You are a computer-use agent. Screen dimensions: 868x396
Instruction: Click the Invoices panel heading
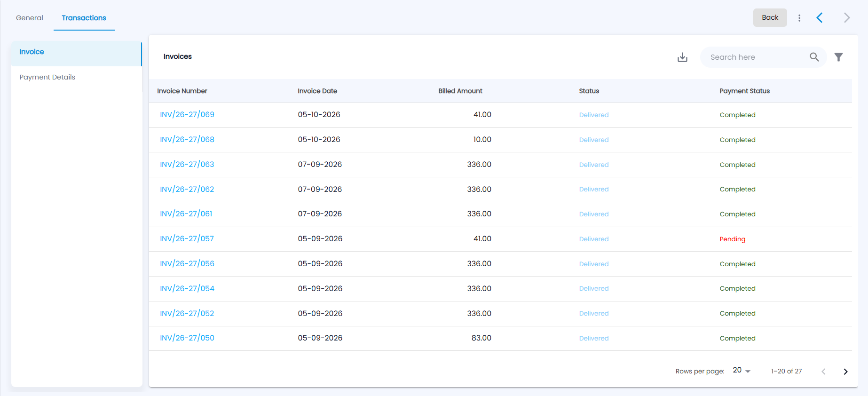click(x=178, y=56)
